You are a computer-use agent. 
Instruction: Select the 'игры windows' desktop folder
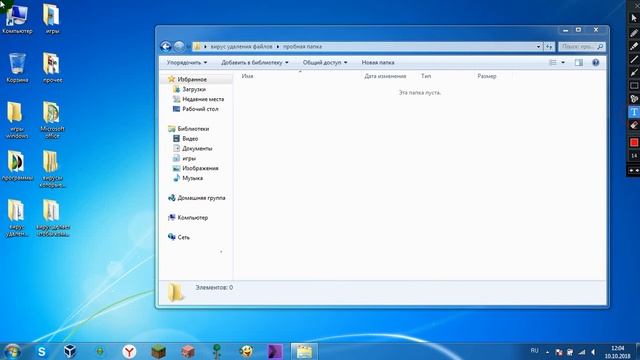pyautogui.click(x=17, y=120)
